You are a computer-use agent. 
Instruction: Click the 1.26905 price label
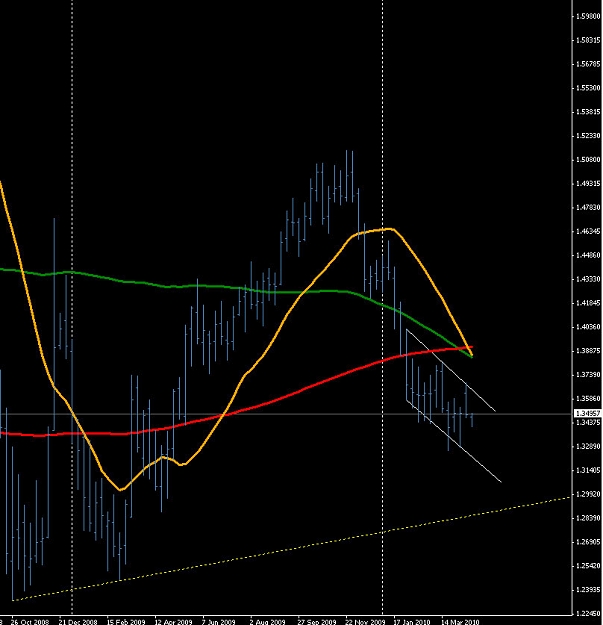pyautogui.click(x=588, y=542)
